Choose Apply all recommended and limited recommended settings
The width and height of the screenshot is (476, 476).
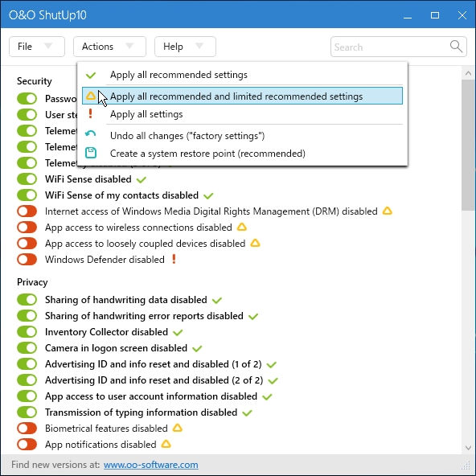tap(242, 96)
